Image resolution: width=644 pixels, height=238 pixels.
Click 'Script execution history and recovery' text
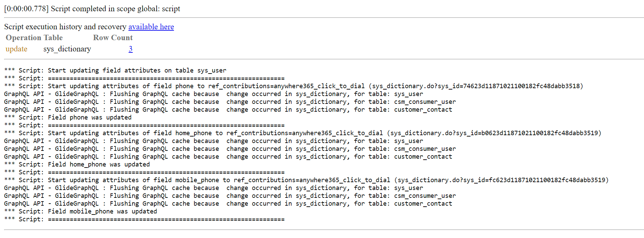[65, 27]
